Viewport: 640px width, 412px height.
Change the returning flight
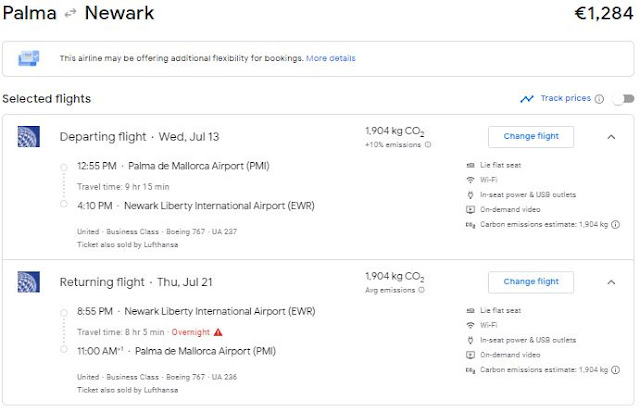coord(530,282)
